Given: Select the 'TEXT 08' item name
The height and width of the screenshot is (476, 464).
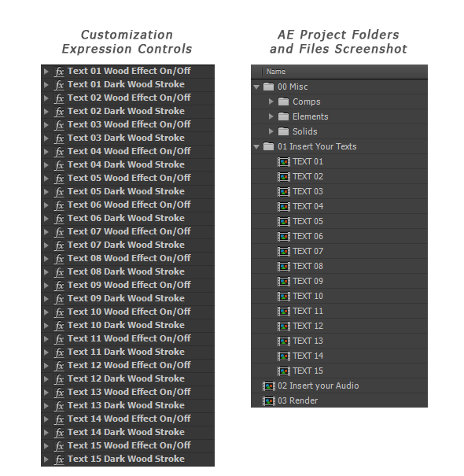Looking at the screenshot, I should (x=308, y=266).
